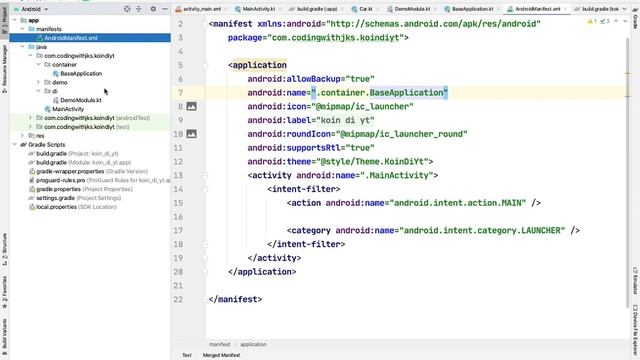The image size is (640, 360).
Task: Collapse the manifests folder
Action: pos(23,29)
